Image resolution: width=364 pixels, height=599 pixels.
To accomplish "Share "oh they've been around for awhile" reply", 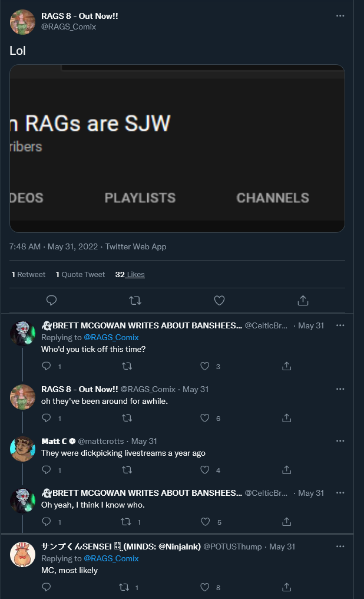I will point(286,418).
